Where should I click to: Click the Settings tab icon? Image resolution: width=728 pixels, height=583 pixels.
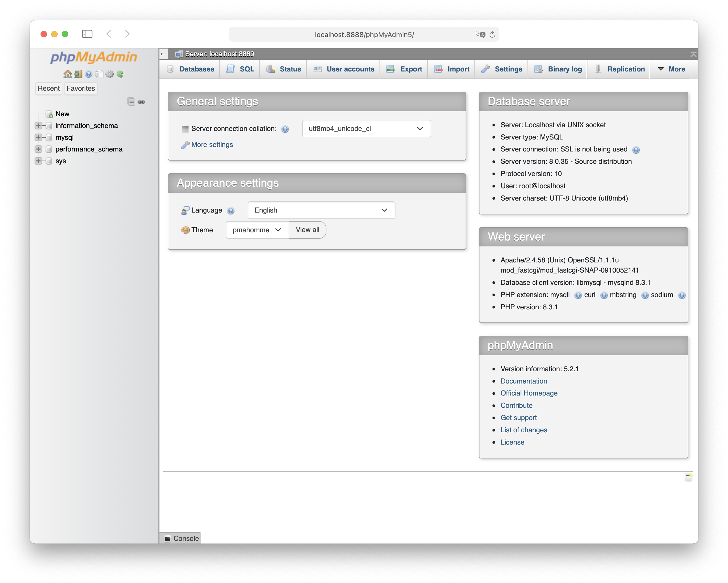(486, 69)
